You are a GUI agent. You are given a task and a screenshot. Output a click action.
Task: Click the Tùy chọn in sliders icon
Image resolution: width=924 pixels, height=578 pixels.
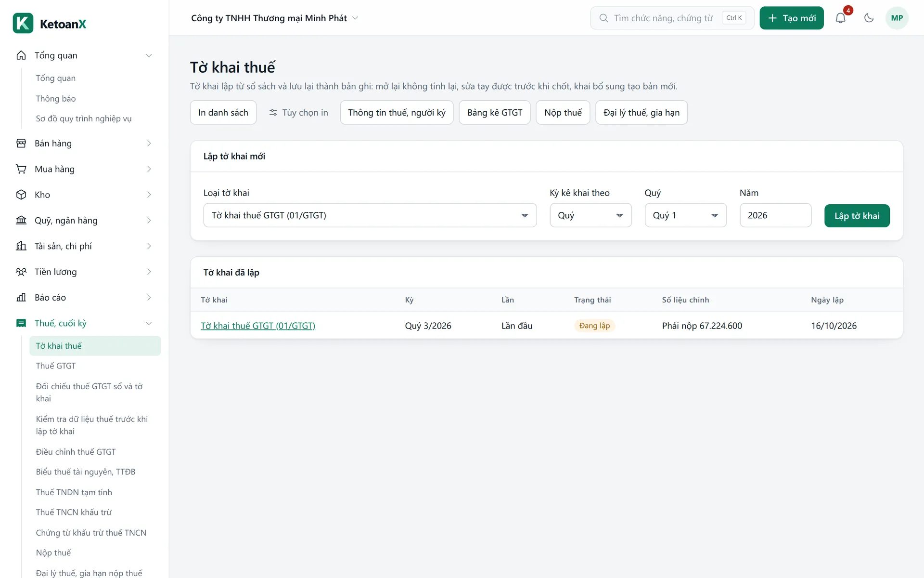pos(273,113)
